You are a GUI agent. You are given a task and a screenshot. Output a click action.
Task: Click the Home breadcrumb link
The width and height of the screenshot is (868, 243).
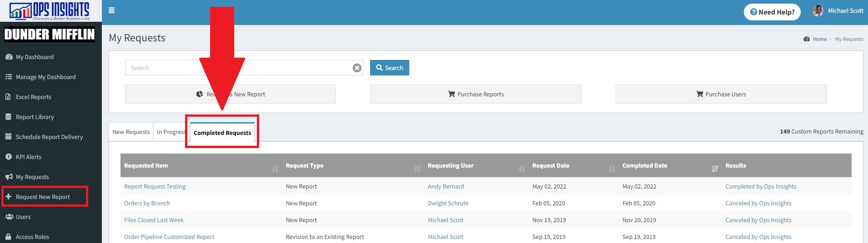[x=820, y=39]
